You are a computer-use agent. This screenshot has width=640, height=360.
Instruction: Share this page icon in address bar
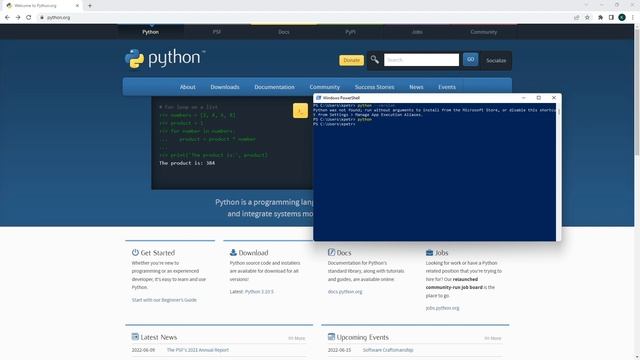[x=577, y=18]
